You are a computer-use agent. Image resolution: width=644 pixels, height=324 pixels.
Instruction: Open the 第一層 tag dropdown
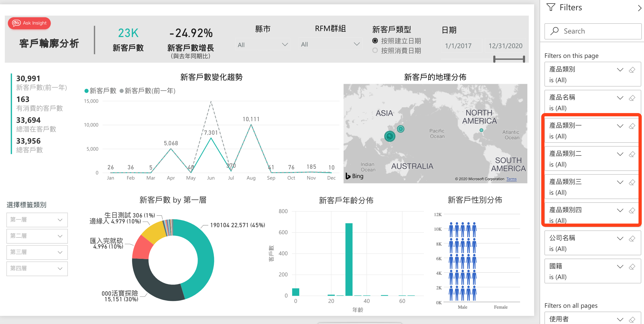tap(37, 220)
